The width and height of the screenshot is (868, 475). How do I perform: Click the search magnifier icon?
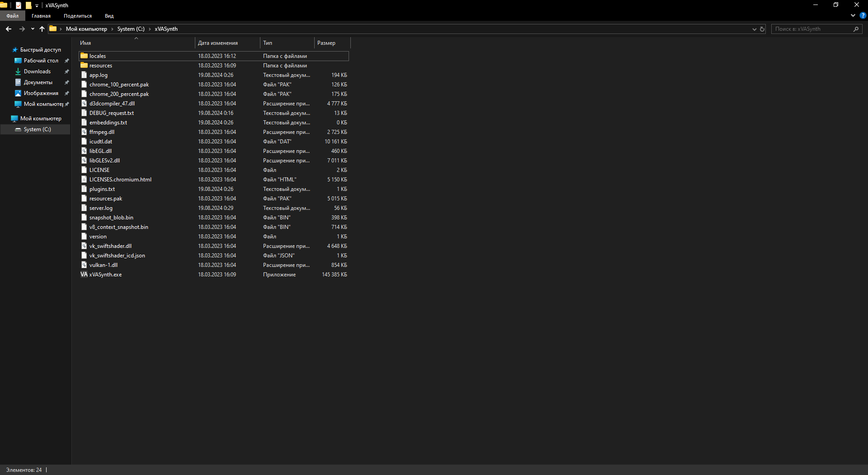click(856, 29)
